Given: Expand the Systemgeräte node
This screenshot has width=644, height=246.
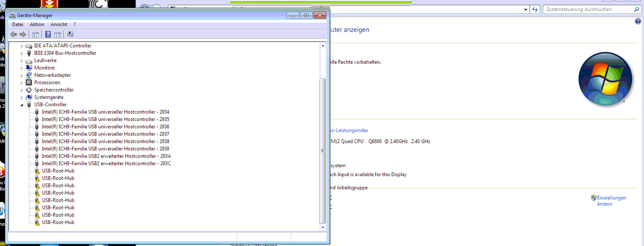Looking at the screenshot, I should click(x=22, y=97).
